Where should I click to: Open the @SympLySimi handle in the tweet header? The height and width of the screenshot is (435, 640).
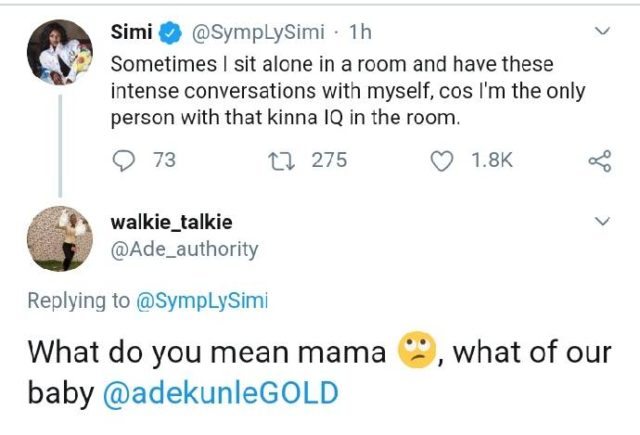point(256,33)
